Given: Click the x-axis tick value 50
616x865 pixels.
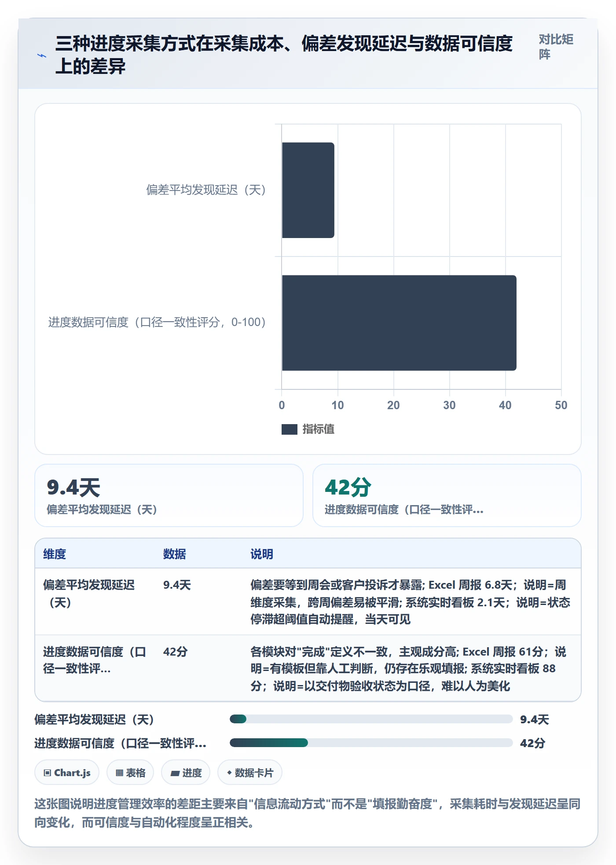Looking at the screenshot, I should (x=561, y=405).
